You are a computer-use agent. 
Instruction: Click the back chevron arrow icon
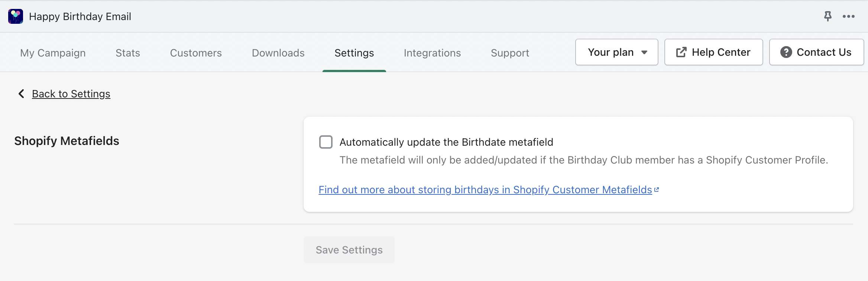click(x=22, y=94)
